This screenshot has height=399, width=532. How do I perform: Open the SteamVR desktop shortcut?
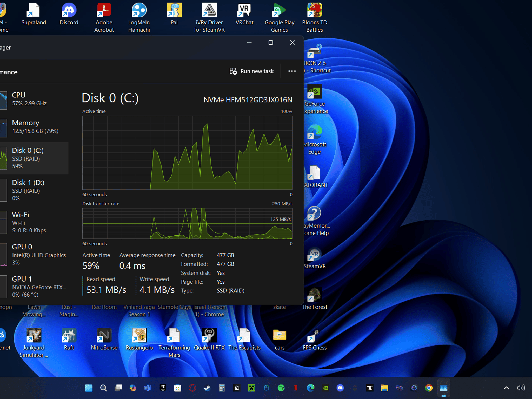[x=315, y=258]
